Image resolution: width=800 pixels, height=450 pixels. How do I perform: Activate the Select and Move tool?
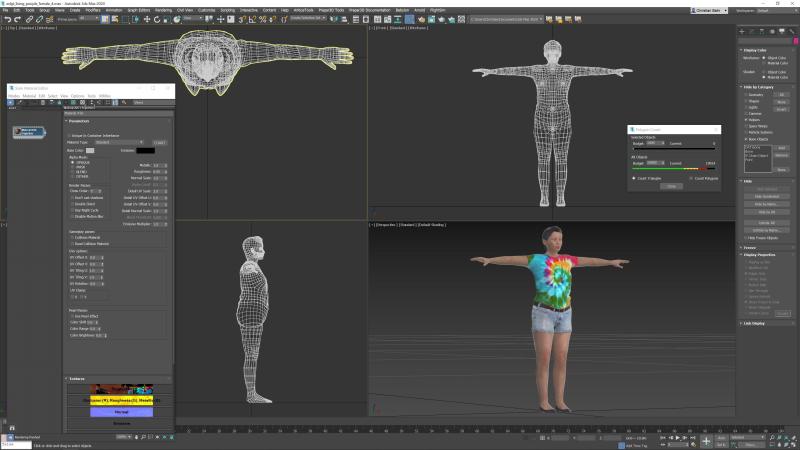coord(147,19)
